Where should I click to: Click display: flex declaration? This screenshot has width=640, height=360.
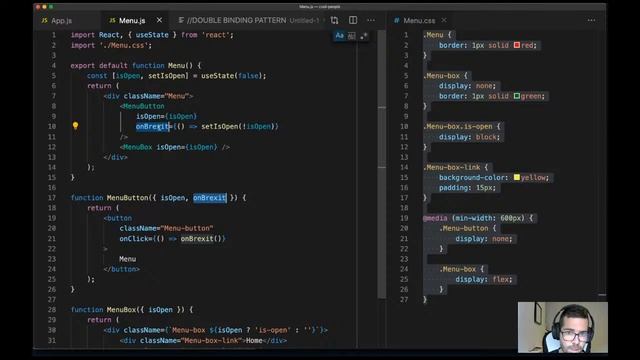coord(484,279)
